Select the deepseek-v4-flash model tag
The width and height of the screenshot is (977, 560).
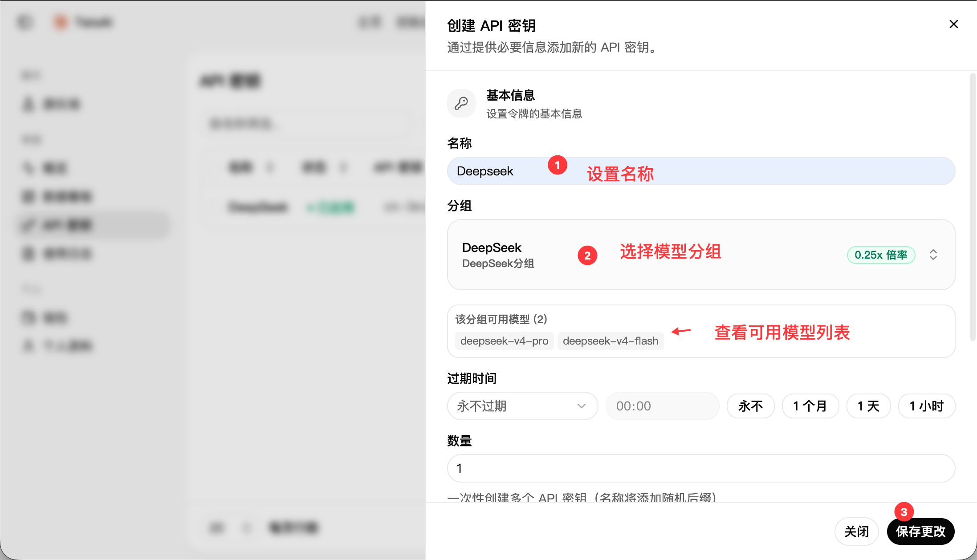coord(611,341)
